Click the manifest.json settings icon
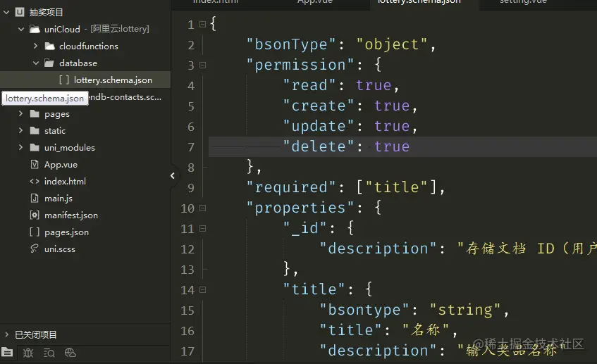The height and width of the screenshot is (364, 597). [35, 215]
